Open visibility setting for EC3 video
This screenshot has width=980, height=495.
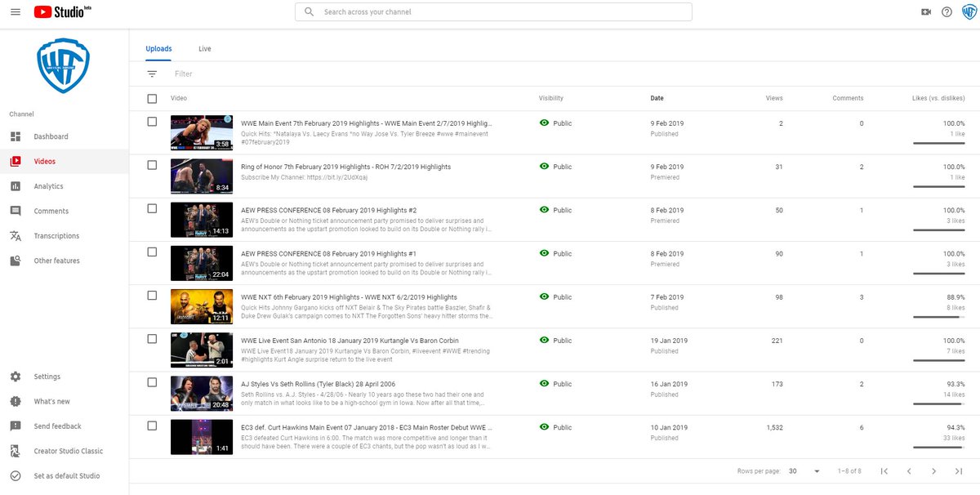[556, 427]
